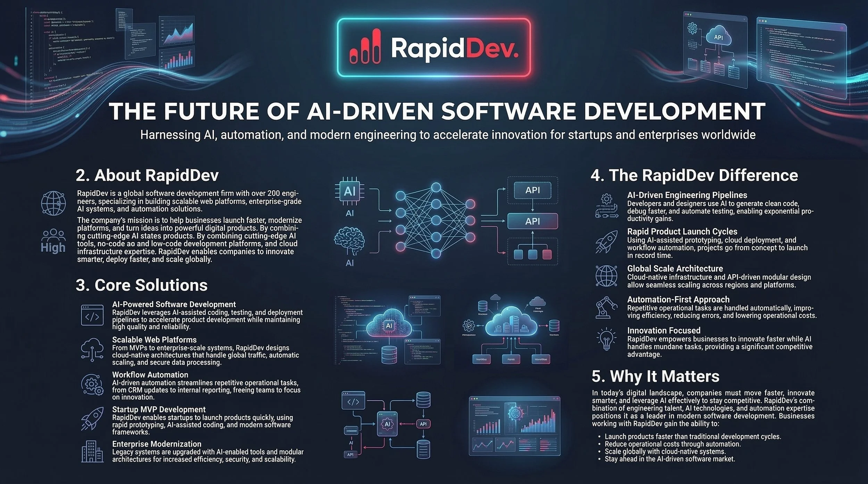Select the 'Scalable Web Platforms' subheading

click(x=155, y=340)
